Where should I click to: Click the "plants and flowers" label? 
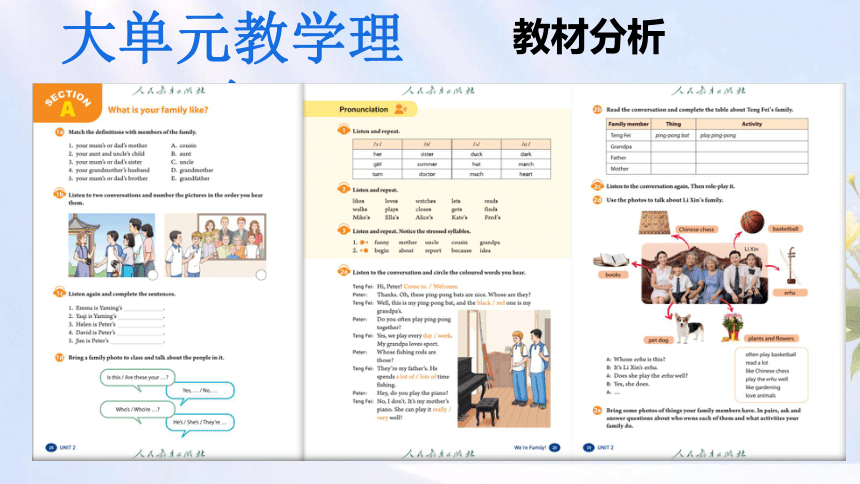(771, 339)
